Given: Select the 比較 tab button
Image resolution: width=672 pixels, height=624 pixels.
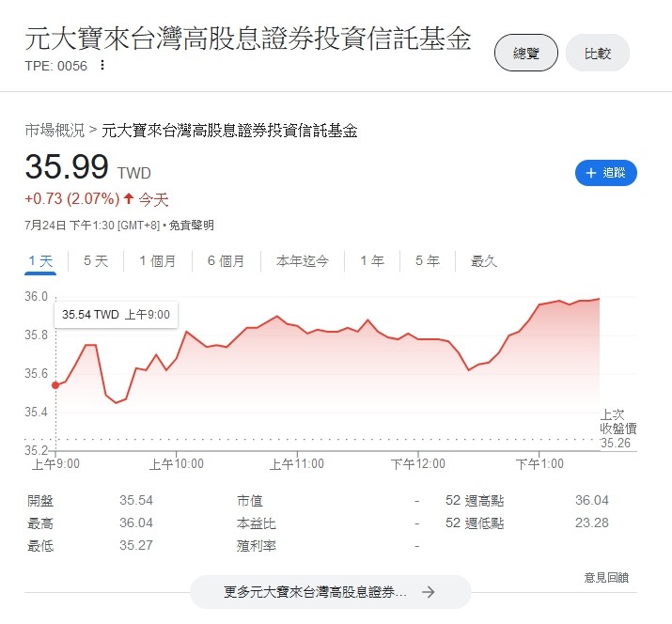Looking at the screenshot, I should pos(598,53).
